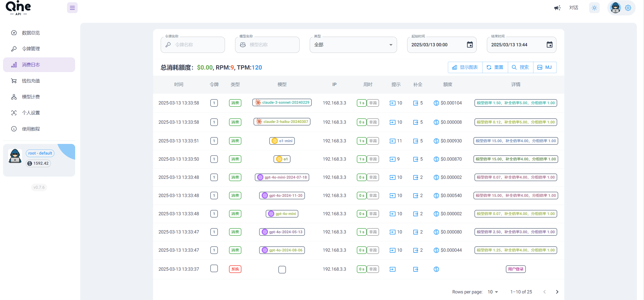Click the user avatar in the header
Viewport: 644px width, 300px height.
[615, 8]
